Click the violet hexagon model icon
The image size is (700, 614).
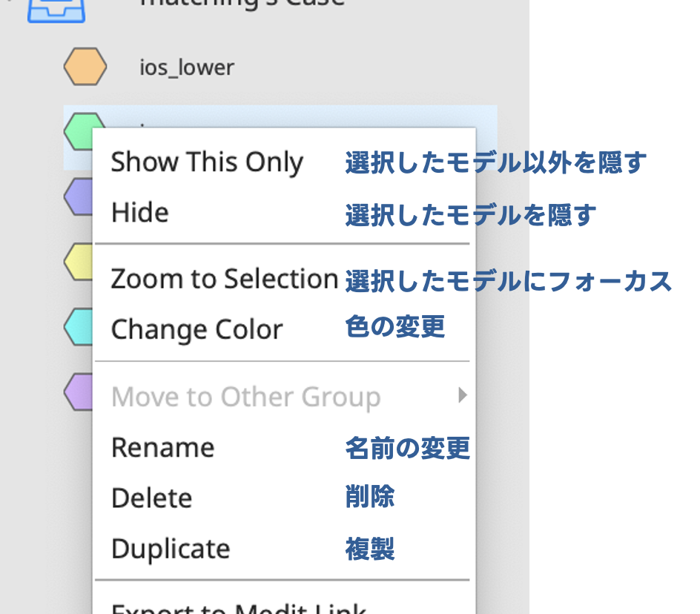pos(79,392)
